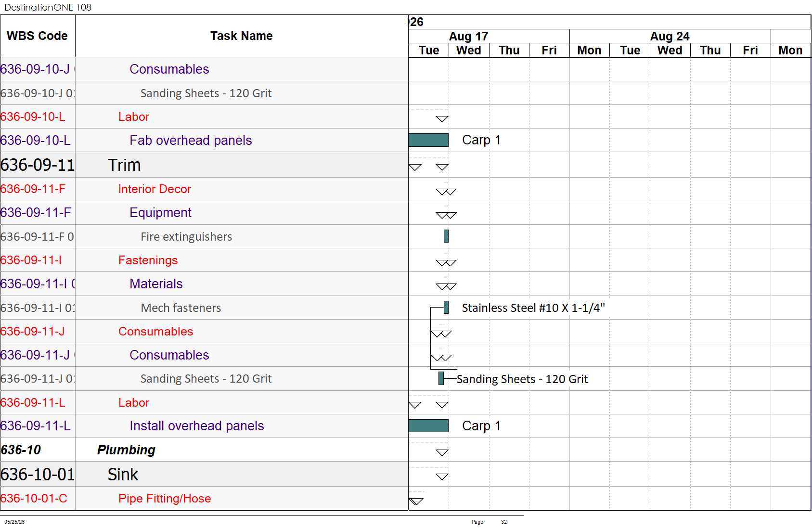Select the Fastenings task name
Viewport: 812px width, 528px height.
click(148, 260)
